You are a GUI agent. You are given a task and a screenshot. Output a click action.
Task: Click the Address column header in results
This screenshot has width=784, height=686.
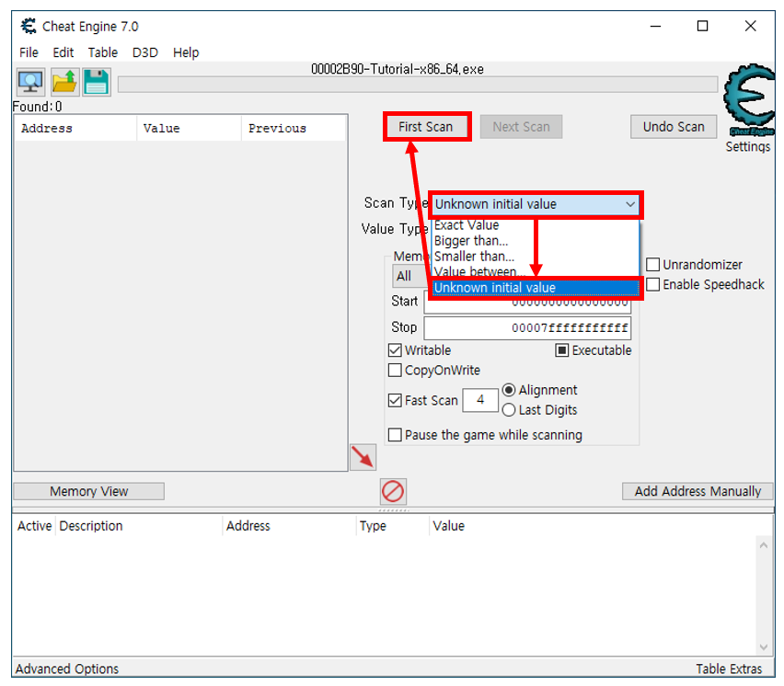75,129
